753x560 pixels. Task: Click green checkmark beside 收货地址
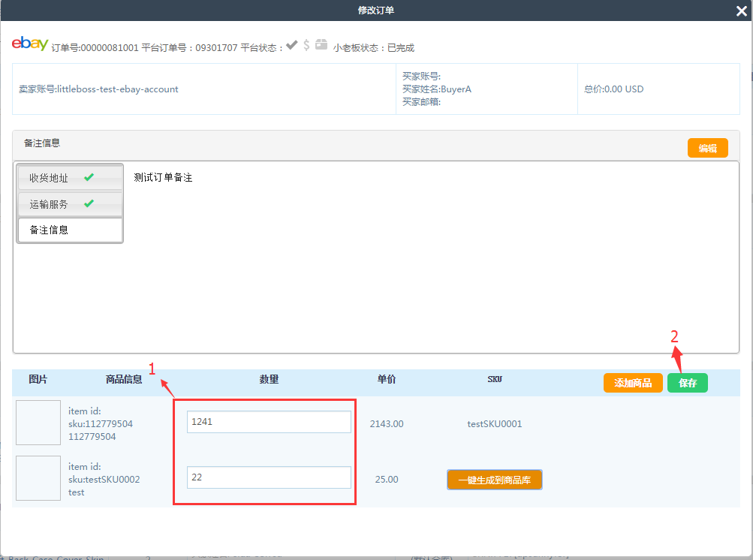coord(89,178)
